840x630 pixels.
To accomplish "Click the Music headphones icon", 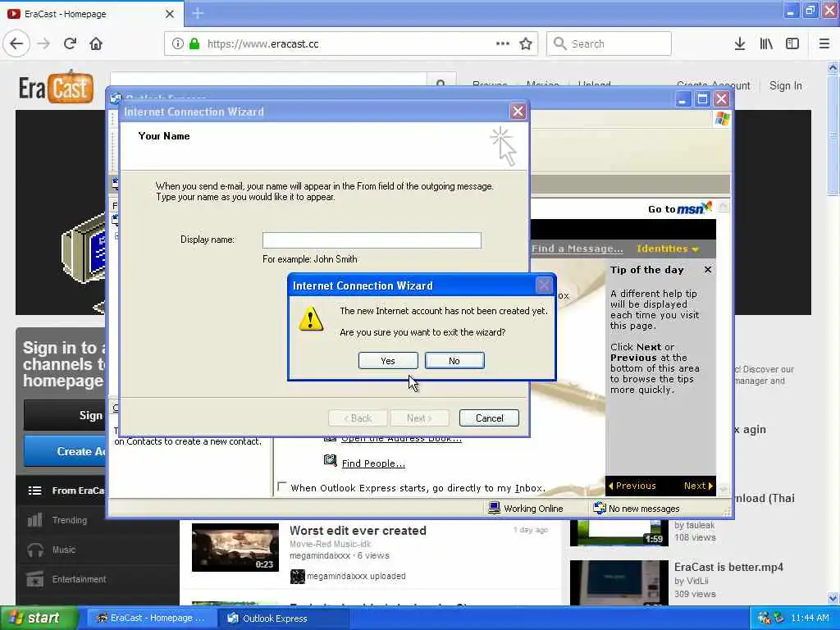I will pyautogui.click(x=34, y=550).
